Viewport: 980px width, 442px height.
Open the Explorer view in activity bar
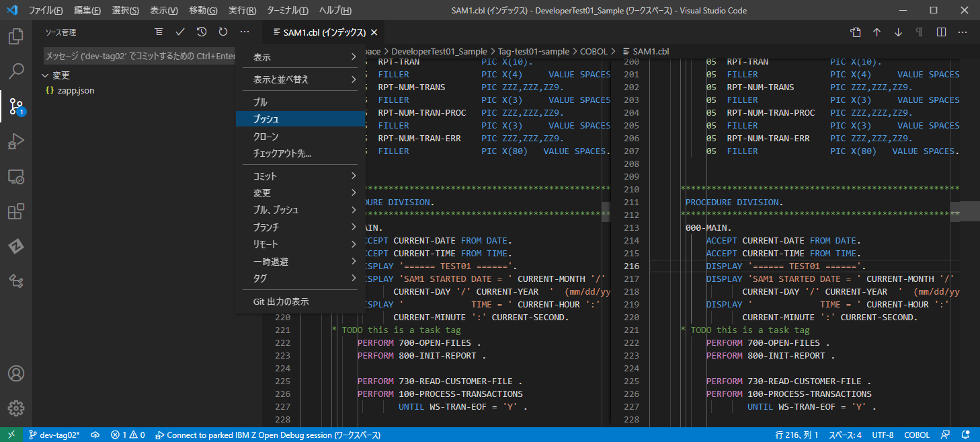click(x=16, y=36)
